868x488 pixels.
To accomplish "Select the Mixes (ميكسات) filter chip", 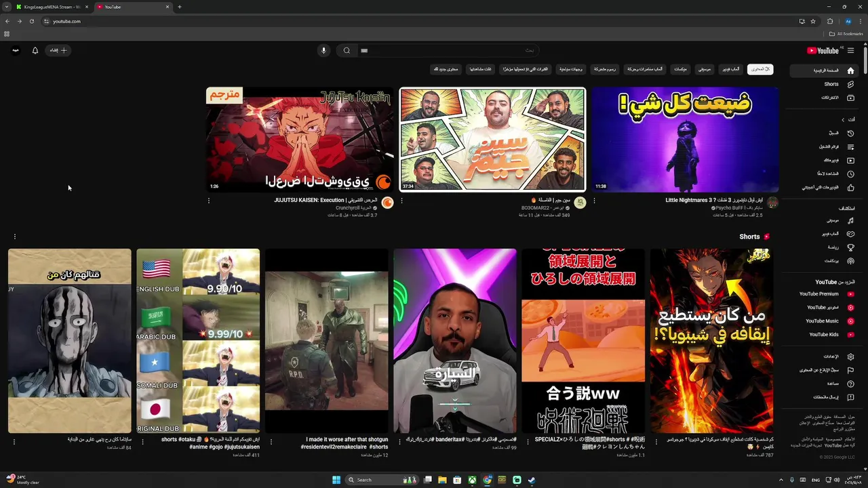I will tap(680, 69).
